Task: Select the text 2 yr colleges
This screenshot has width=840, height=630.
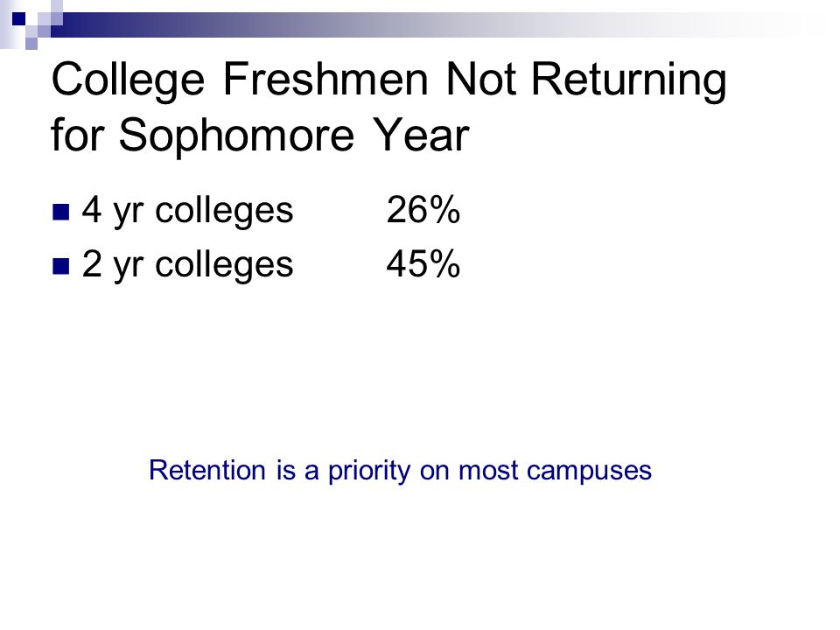Action: 187,265
